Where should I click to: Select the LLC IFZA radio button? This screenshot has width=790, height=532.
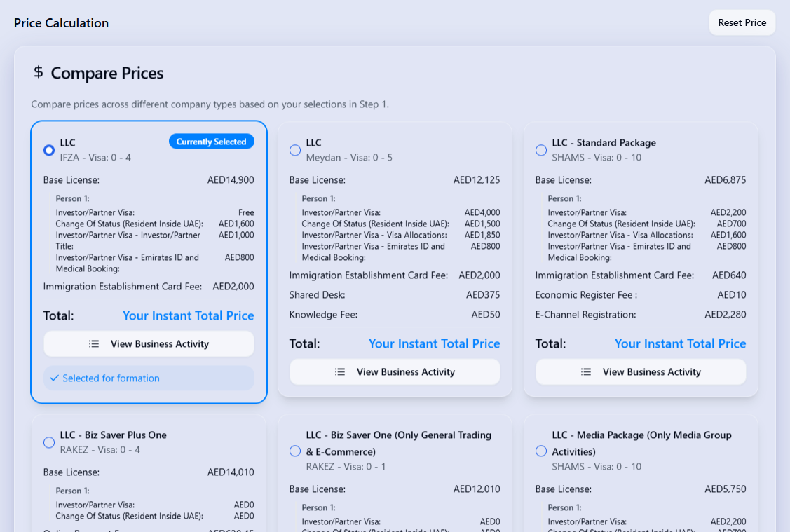click(x=49, y=150)
